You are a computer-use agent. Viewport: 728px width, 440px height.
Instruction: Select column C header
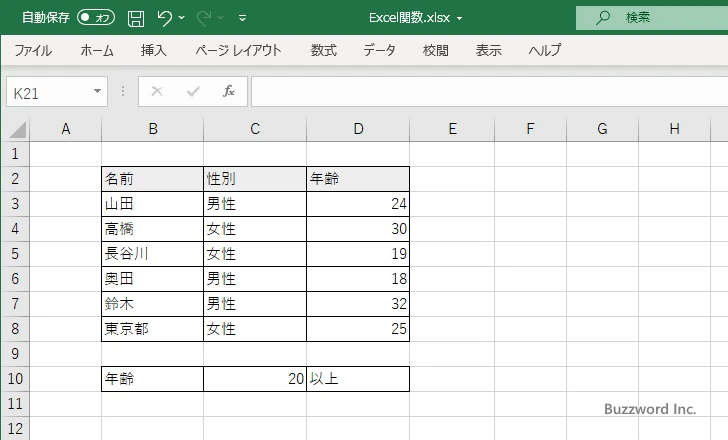tap(255, 129)
